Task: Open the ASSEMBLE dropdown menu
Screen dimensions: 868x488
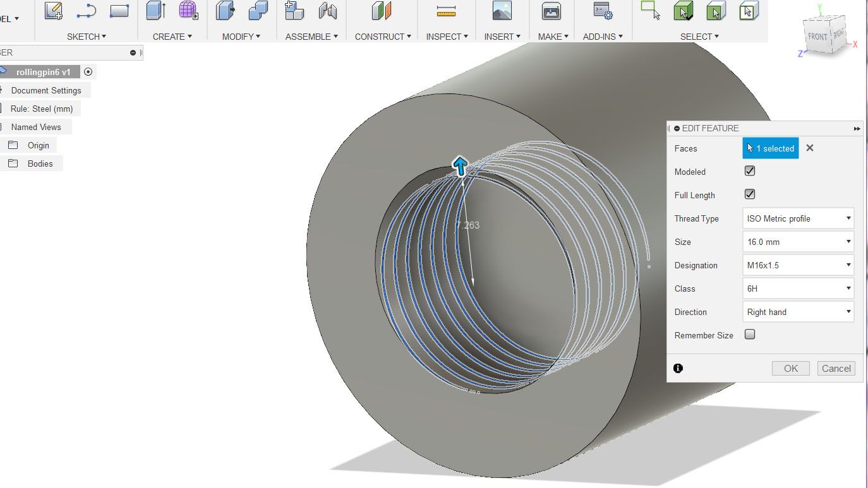Action: coord(311,37)
